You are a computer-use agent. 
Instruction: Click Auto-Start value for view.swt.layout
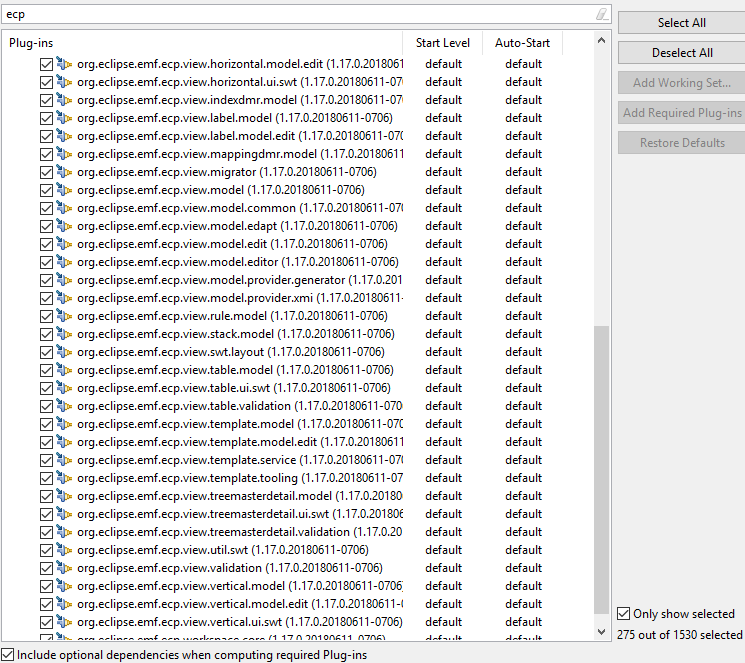[523, 352]
